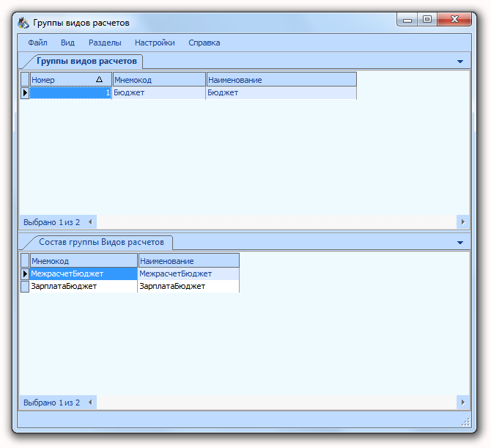Maximize the Группы видов расчетов window
Screen dimensions: 491x448
point(427,20)
